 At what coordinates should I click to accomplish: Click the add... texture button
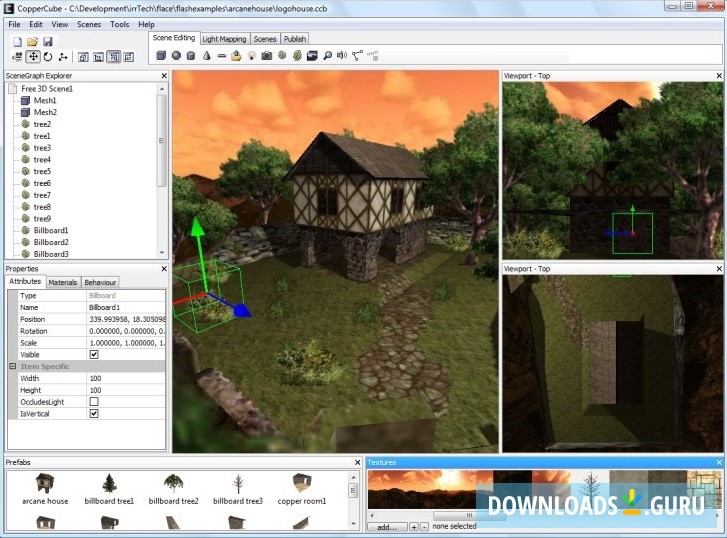387,527
